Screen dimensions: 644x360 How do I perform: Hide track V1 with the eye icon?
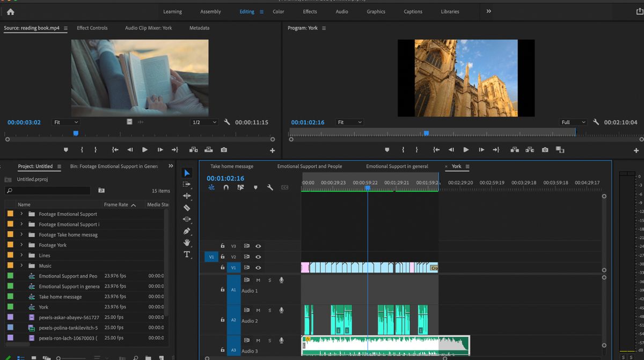pos(258,268)
